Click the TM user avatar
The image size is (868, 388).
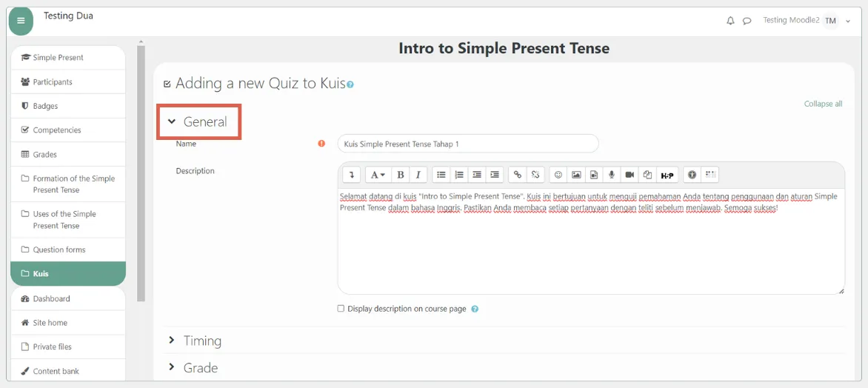click(x=830, y=21)
